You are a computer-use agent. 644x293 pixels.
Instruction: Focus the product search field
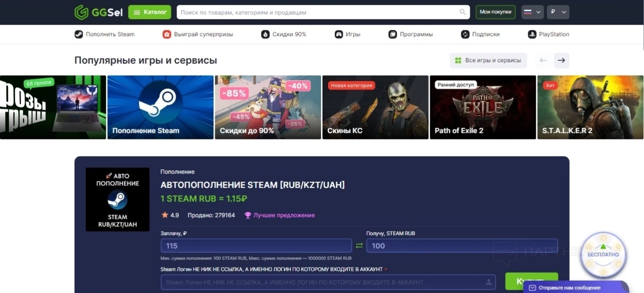323,12
